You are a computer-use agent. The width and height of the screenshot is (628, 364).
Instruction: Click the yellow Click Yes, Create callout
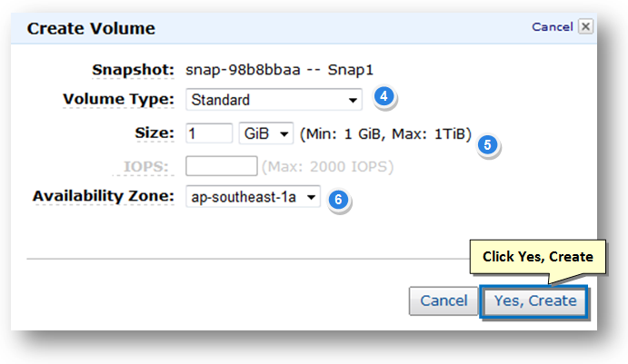click(x=537, y=256)
